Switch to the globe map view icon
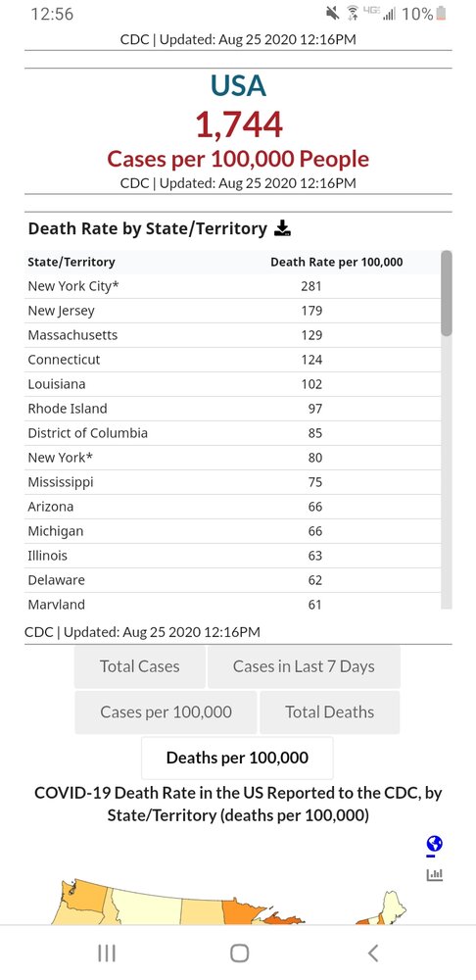This screenshot has height=980, width=476. point(434,845)
